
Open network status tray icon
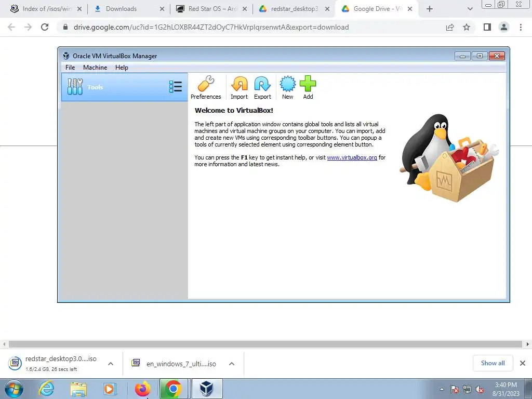[x=467, y=389]
